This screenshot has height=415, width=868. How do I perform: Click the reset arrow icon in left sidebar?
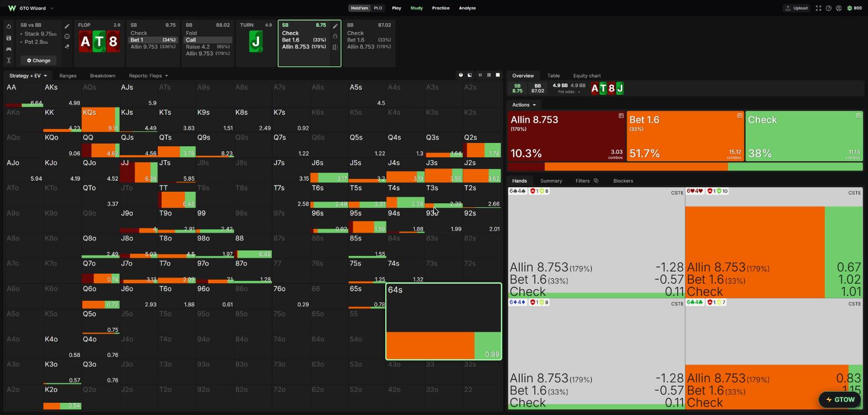coord(9,27)
